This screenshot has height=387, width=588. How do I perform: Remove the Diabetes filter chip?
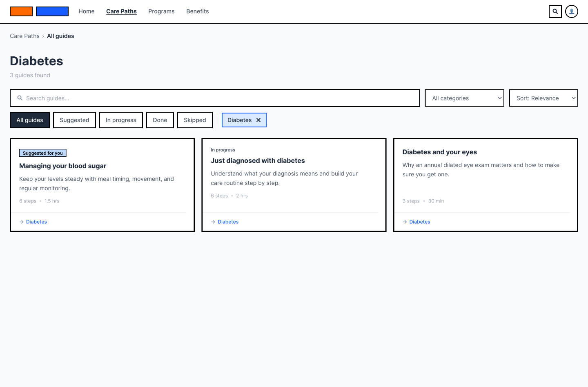click(x=258, y=120)
